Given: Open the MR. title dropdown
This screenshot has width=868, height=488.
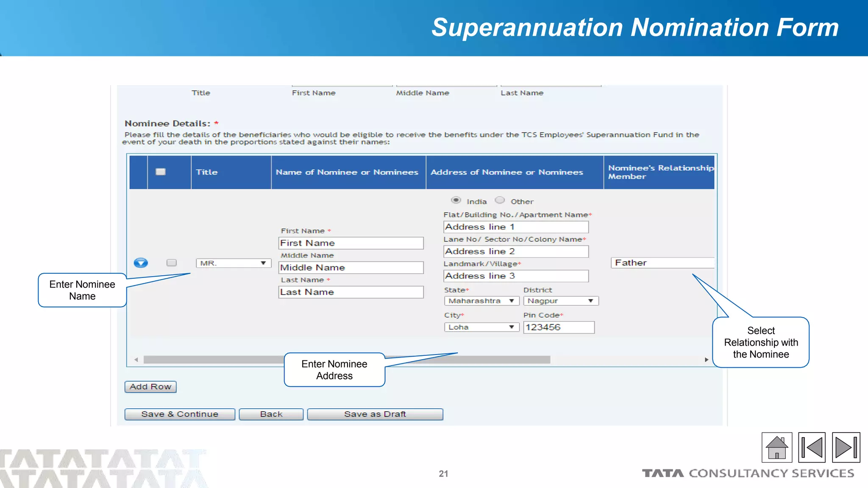Looking at the screenshot, I should (233, 263).
